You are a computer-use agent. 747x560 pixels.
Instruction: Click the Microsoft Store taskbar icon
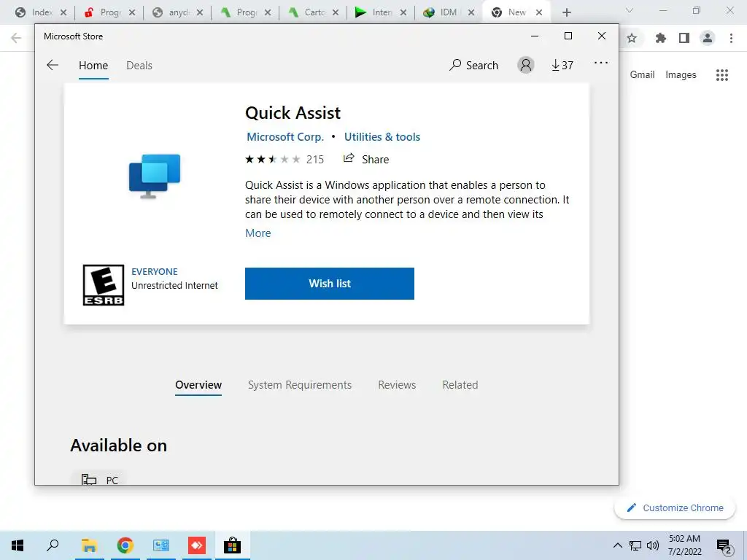point(232,545)
